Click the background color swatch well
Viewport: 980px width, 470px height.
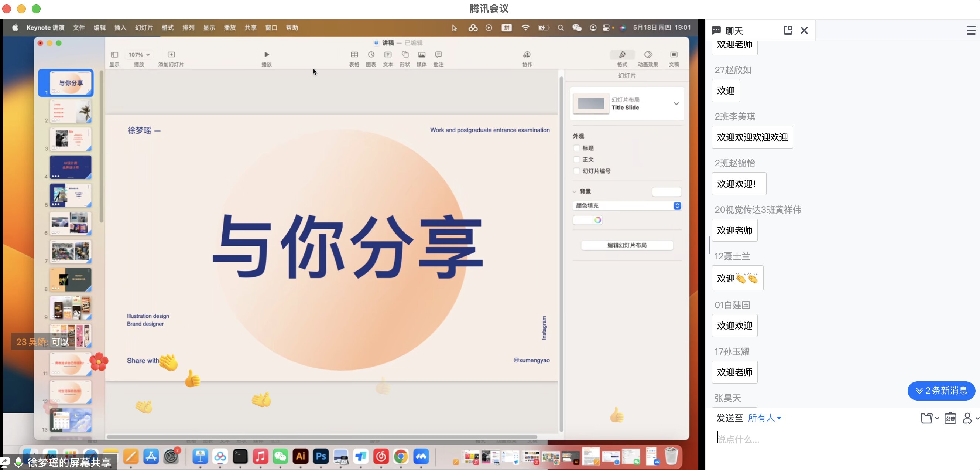pyautogui.click(x=583, y=220)
